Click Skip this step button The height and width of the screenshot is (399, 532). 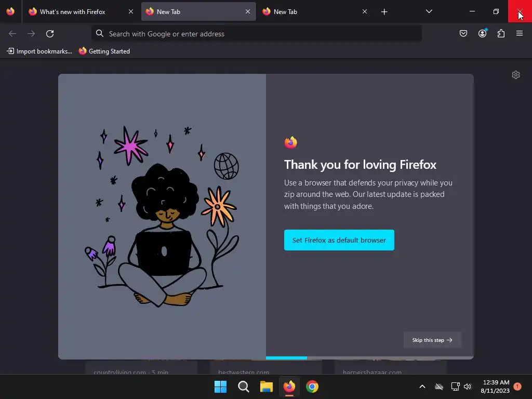pyautogui.click(x=432, y=340)
